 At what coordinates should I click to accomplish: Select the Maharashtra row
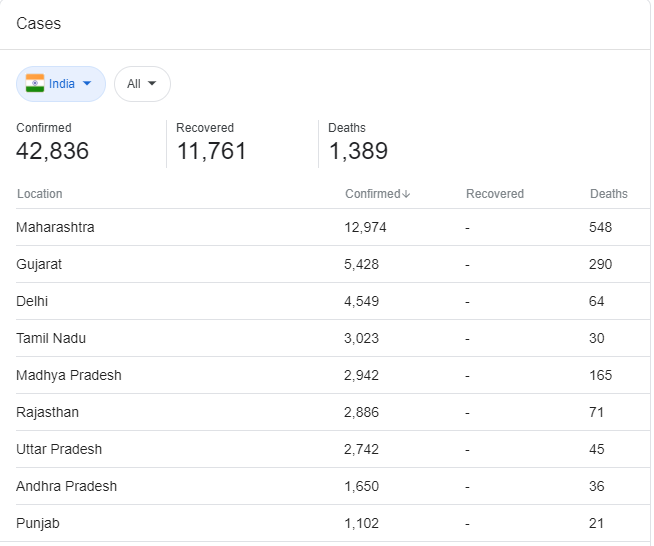pos(333,227)
